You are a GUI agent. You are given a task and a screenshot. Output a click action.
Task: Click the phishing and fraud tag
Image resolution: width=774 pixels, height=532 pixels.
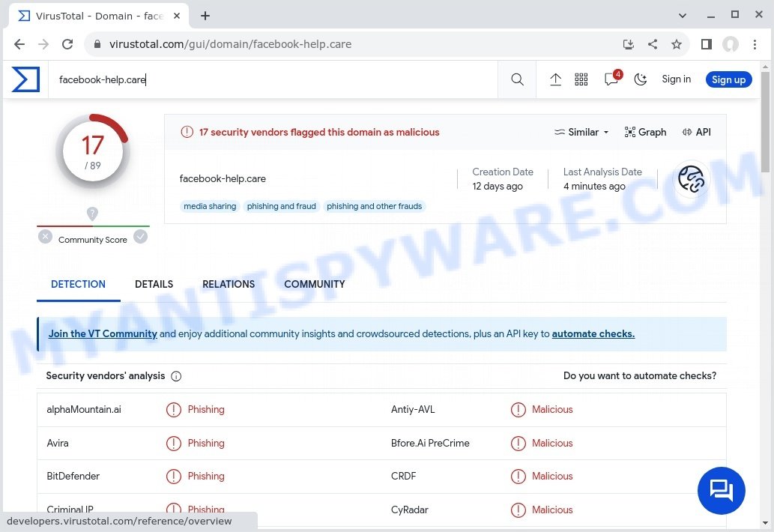(x=282, y=206)
